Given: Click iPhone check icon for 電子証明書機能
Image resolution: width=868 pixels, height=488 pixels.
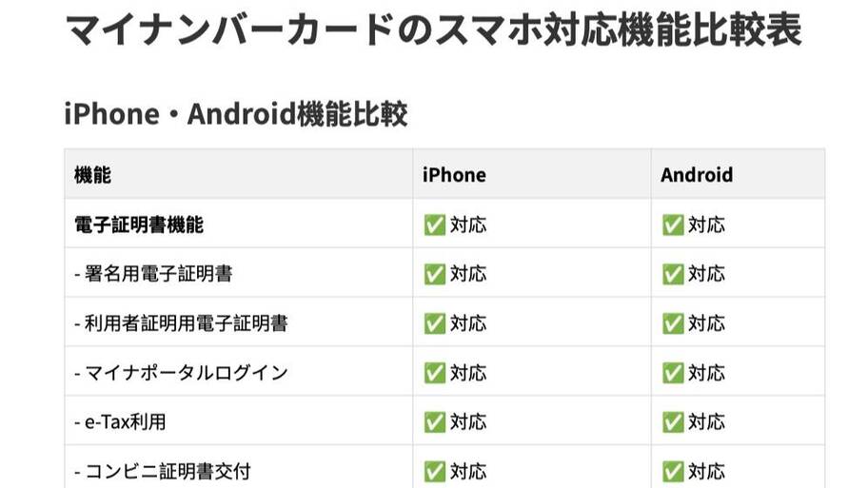Looking at the screenshot, I should click(x=435, y=225).
